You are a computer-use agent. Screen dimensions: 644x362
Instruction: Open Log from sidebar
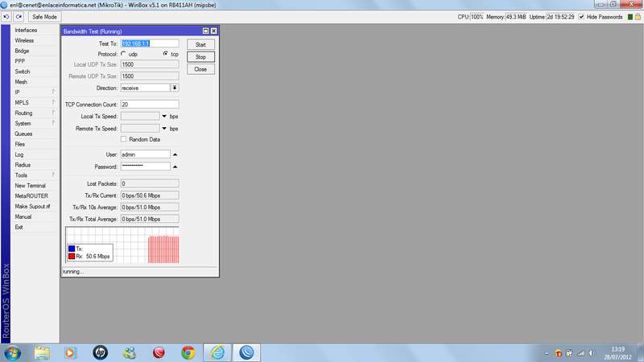coord(19,154)
